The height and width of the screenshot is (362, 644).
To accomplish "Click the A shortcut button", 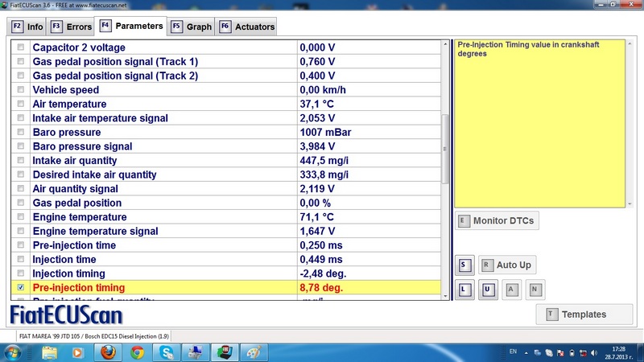I will [511, 290].
